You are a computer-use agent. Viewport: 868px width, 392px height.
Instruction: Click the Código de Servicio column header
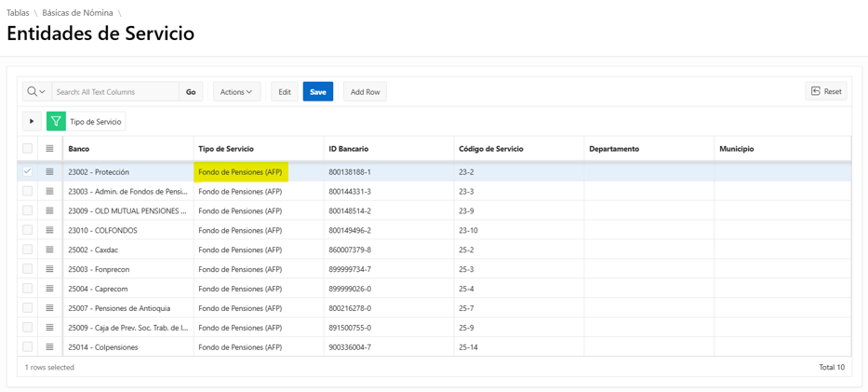point(519,149)
